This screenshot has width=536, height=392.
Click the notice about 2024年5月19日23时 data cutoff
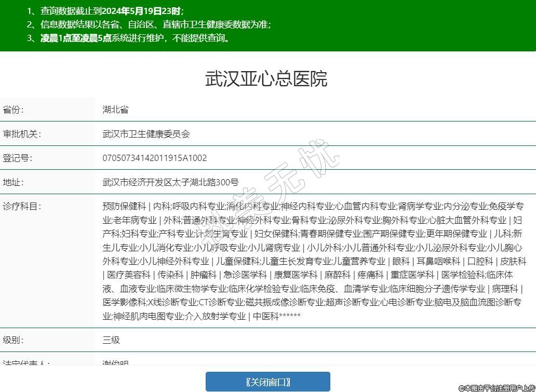pos(112,10)
